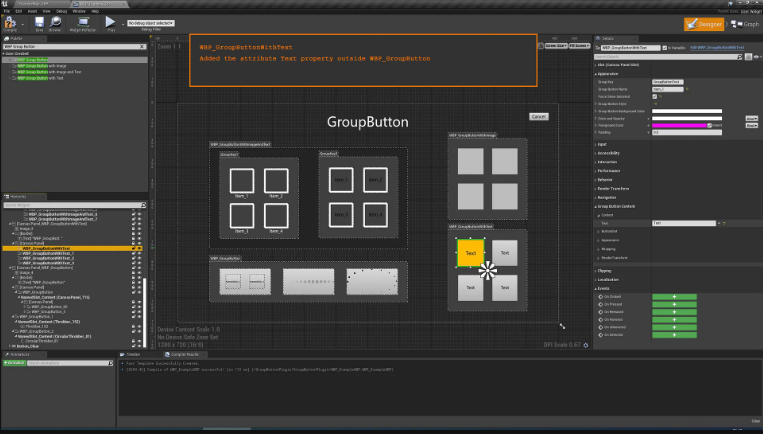763x434 pixels.
Task: Click the Unreal Engine logo icon
Action: pos(5,4)
